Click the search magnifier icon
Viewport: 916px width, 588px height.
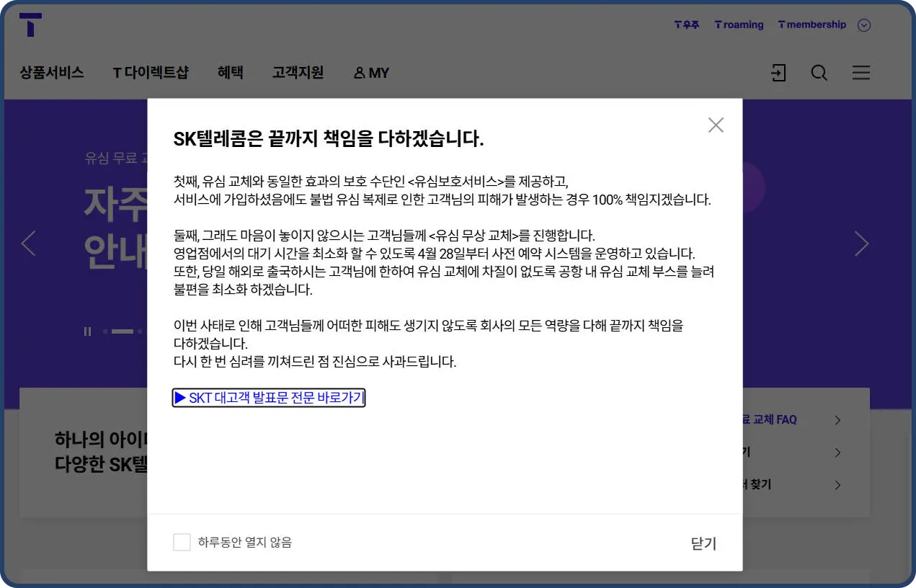(819, 73)
